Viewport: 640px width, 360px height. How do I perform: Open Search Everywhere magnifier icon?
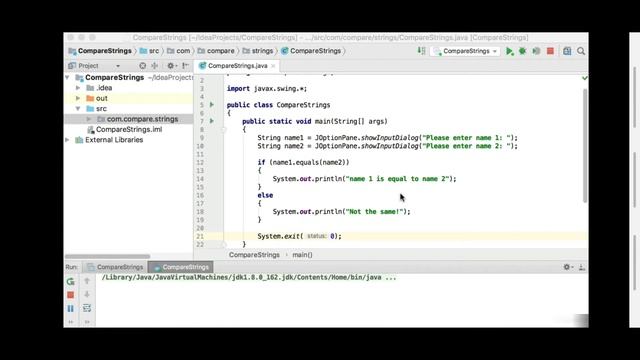coord(581,51)
